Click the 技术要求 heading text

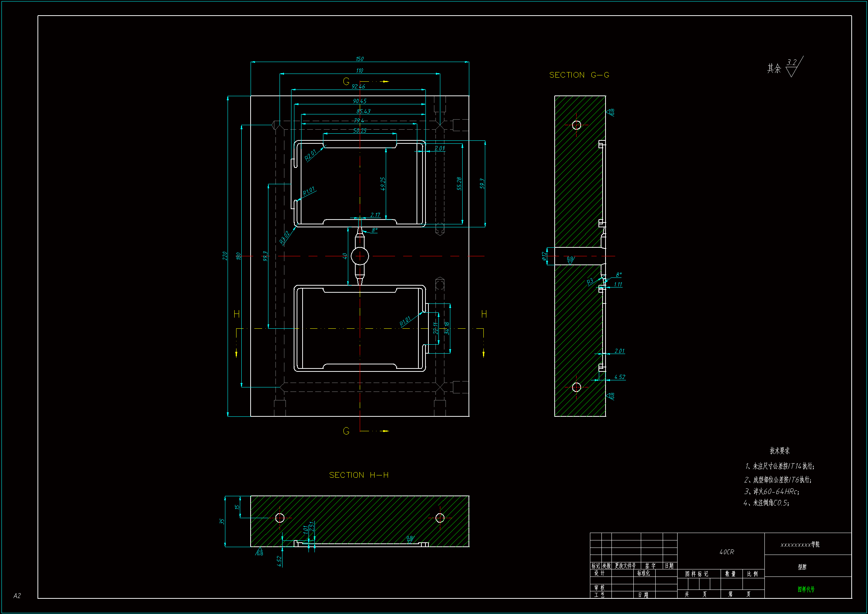coord(780,451)
